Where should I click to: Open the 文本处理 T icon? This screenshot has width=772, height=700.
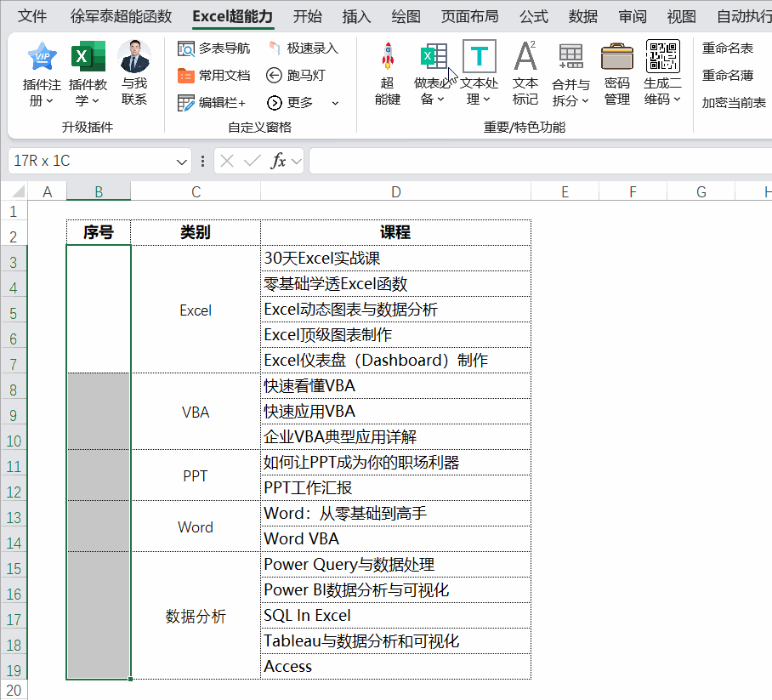pos(479,56)
